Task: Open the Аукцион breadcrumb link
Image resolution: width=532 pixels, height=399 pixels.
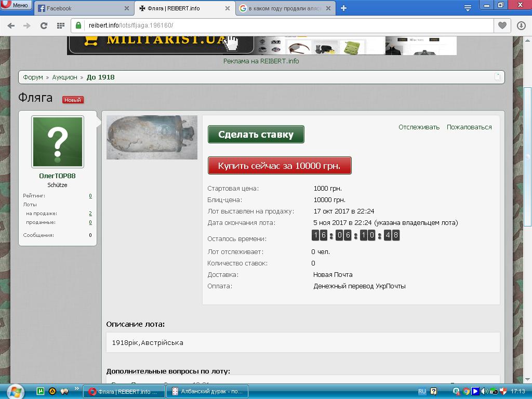Action: tap(64, 77)
